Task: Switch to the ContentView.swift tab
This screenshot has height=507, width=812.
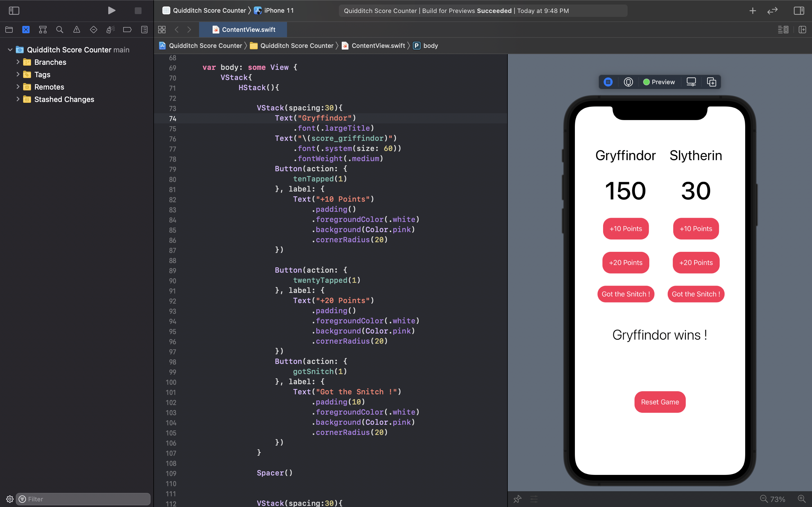Action: coord(248,30)
